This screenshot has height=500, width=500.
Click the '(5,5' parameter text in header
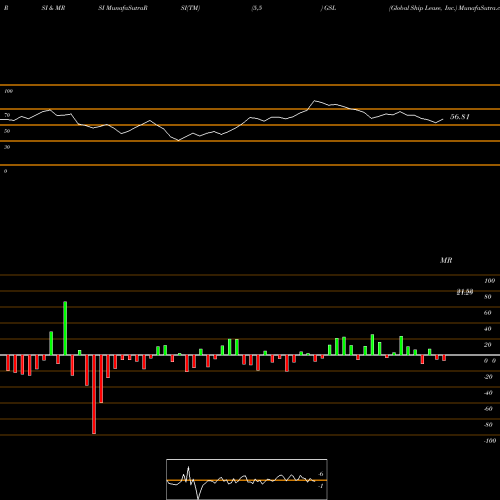click(x=257, y=8)
